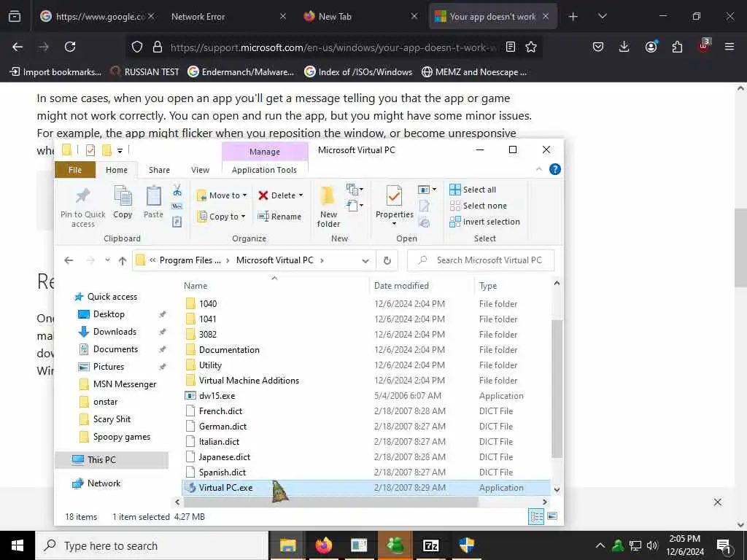Viewport: 747px width, 560px height.
Task: Sort by the Date modified column
Action: pyautogui.click(x=402, y=286)
